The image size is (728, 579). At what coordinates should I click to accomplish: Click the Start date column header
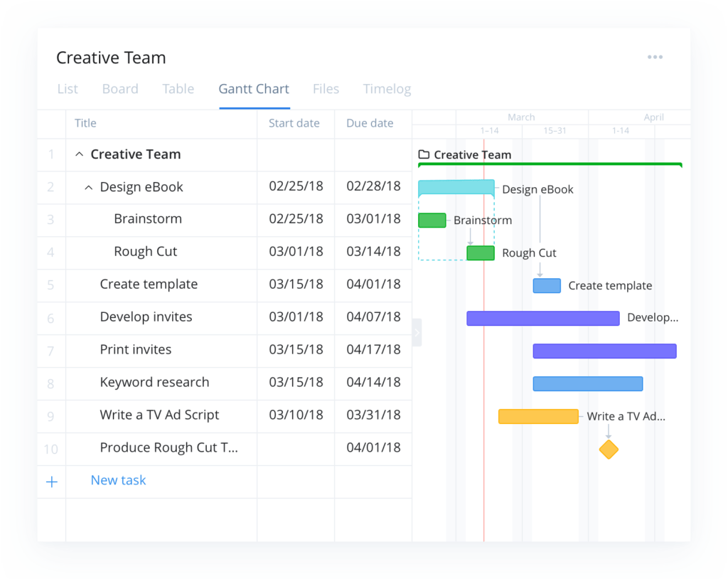click(x=294, y=123)
